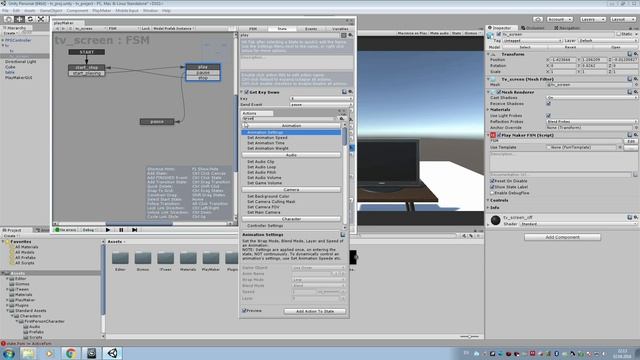Switch to the Events tab in PlayMaker
Screen dimensions: 640x360
[311, 29]
